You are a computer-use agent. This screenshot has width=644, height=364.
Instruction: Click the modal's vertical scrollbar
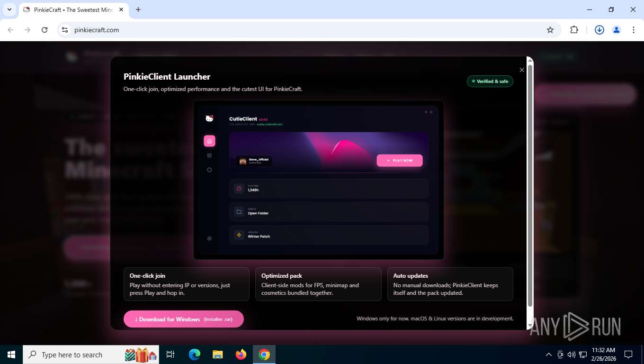coord(530,185)
